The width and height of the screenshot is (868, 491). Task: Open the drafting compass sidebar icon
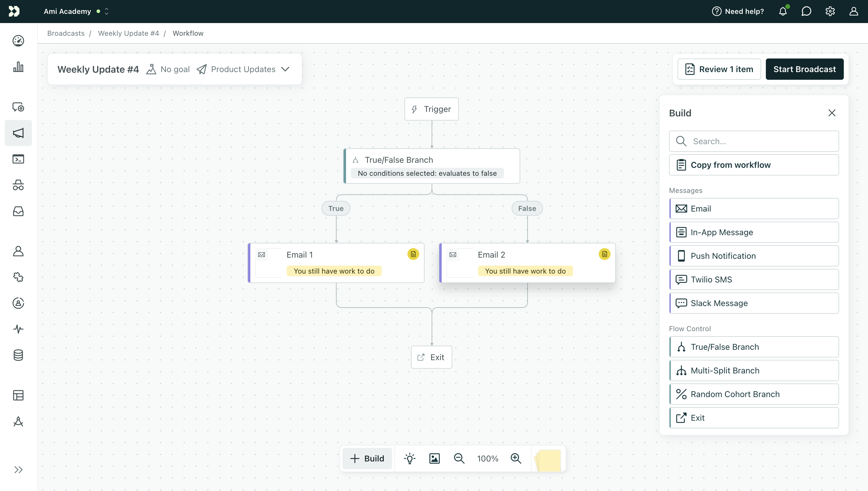18,422
